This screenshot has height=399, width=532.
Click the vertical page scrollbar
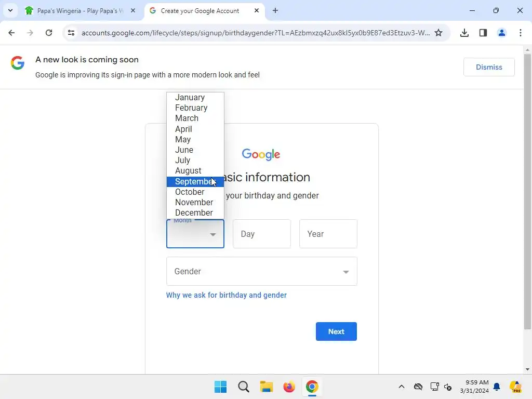[527, 192]
